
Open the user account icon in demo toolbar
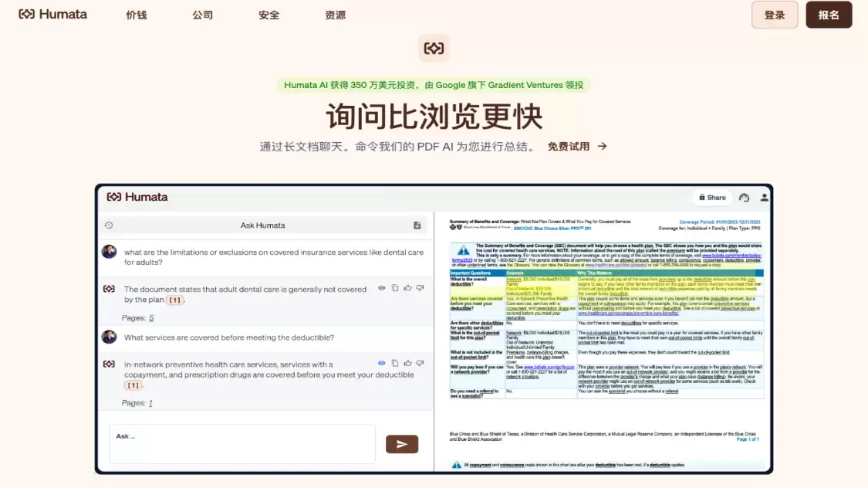tap(764, 198)
